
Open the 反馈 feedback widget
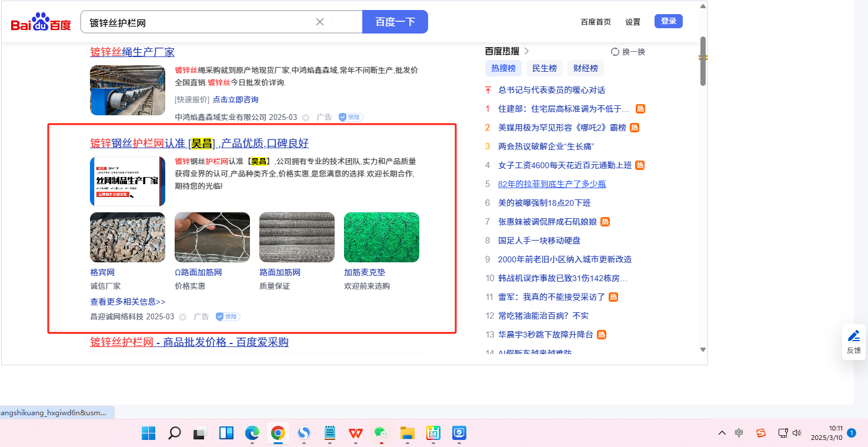854,342
